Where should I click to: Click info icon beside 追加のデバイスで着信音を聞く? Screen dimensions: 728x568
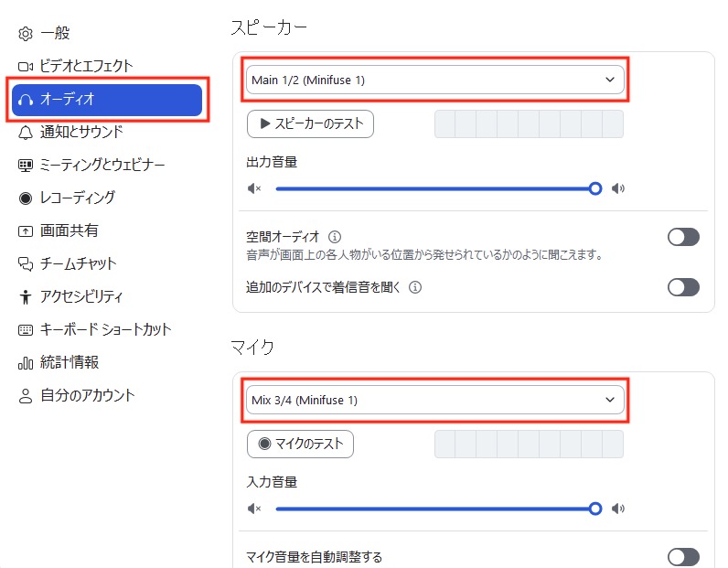pyautogui.click(x=415, y=287)
